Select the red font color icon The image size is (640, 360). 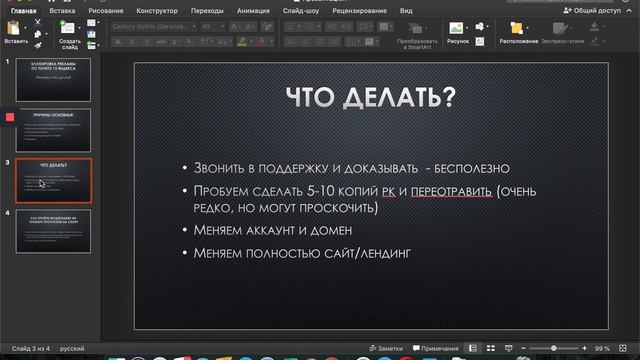tap(262, 42)
